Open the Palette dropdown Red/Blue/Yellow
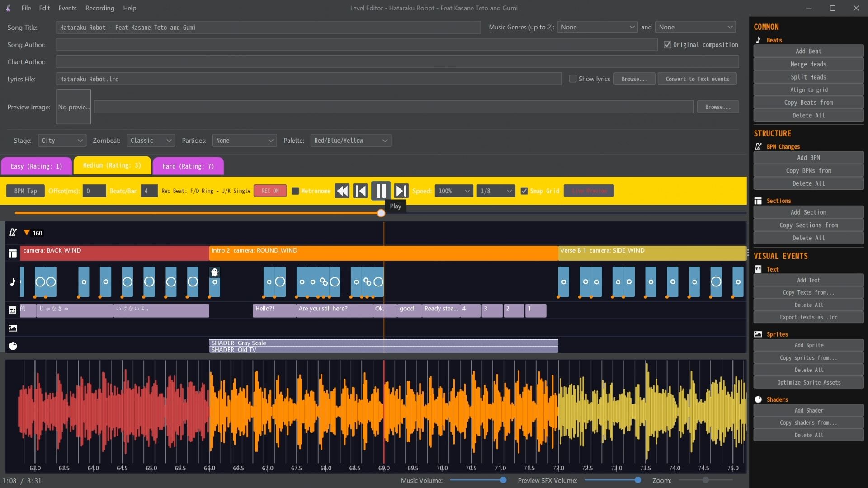 [x=350, y=141]
